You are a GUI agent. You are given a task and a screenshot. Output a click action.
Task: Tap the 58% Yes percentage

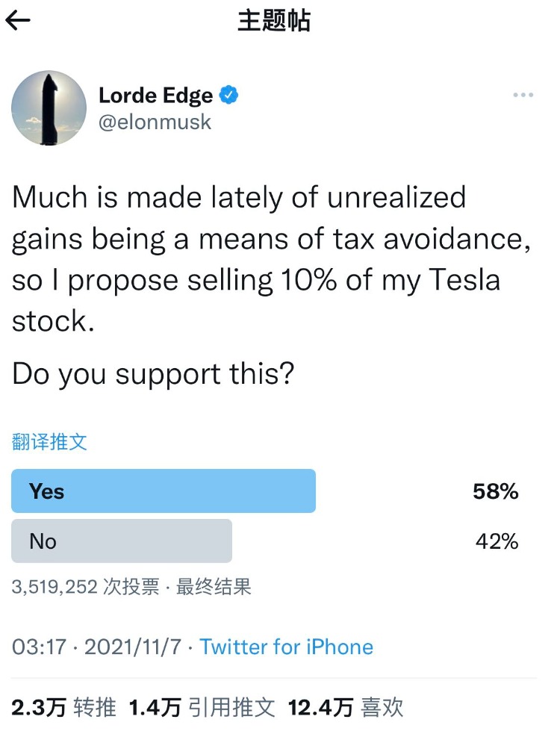[495, 491]
